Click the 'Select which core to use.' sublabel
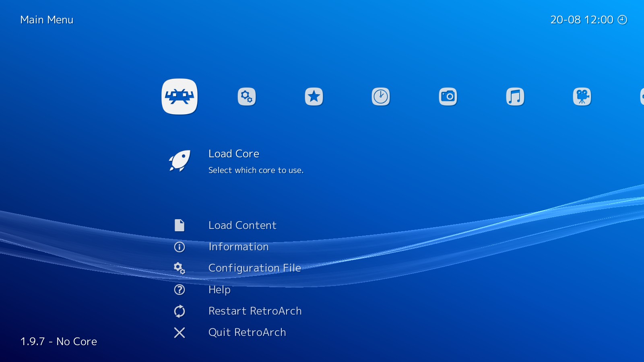Image resolution: width=644 pixels, height=362 pixels. pos(256,170)
